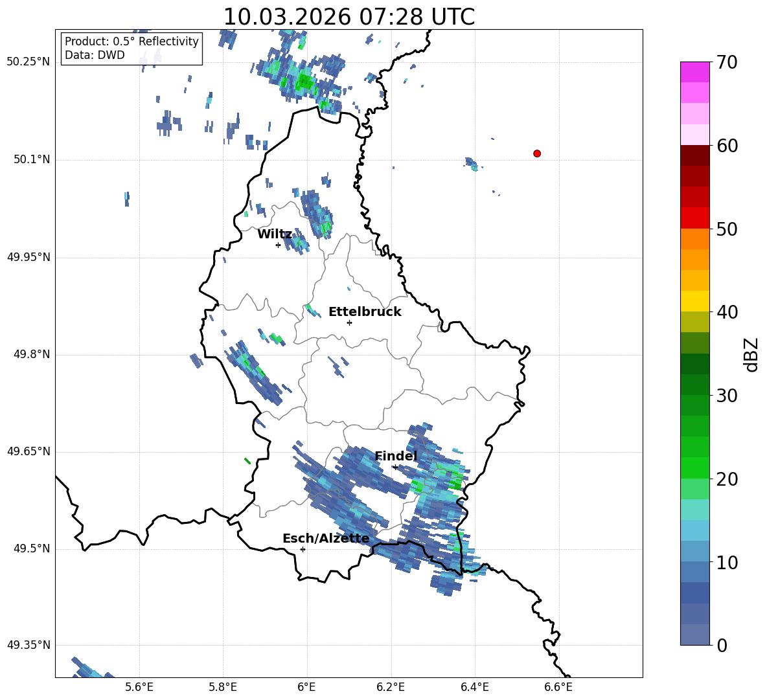Click the Wiltz city label

(275, 234)
